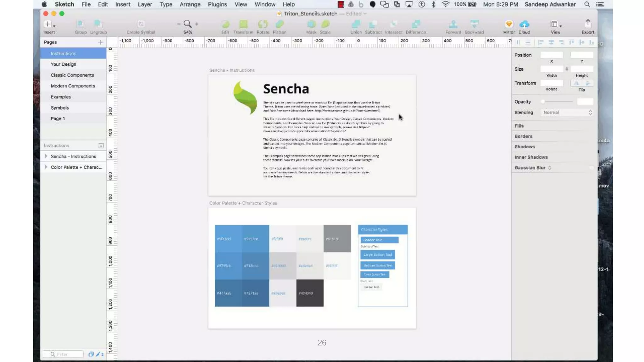Open macOS Spotlight search

(x=587, y=4)
